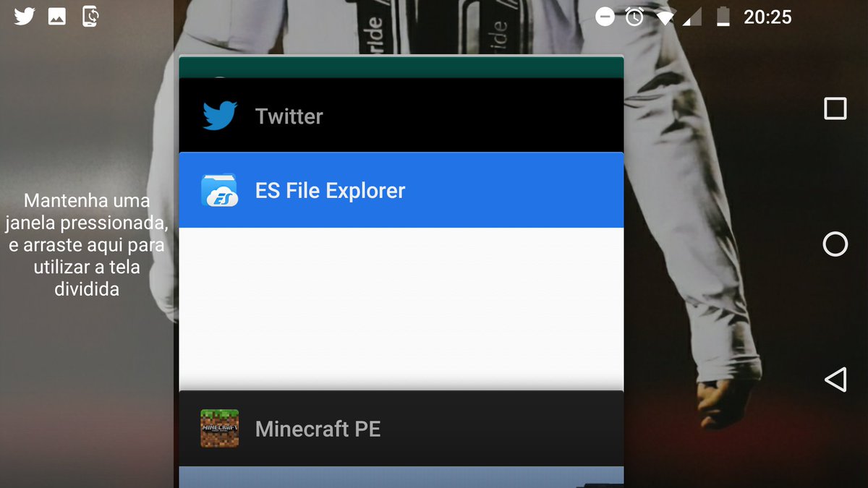Tap the square Overview navigation button
The width and height of the screenshot is (868, 488).
(835, 108)
